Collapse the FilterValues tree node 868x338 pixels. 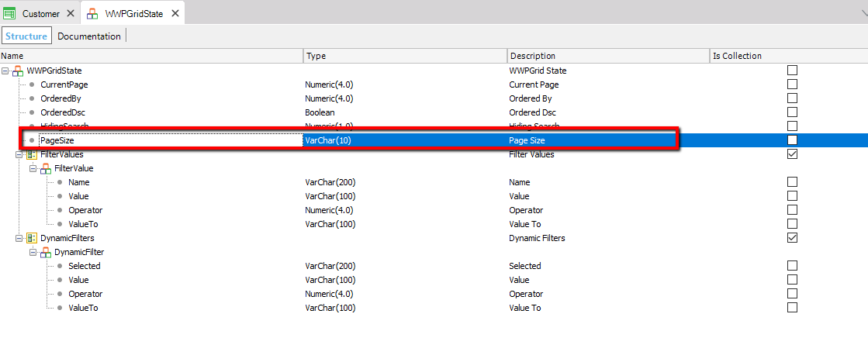pos(19,154)
